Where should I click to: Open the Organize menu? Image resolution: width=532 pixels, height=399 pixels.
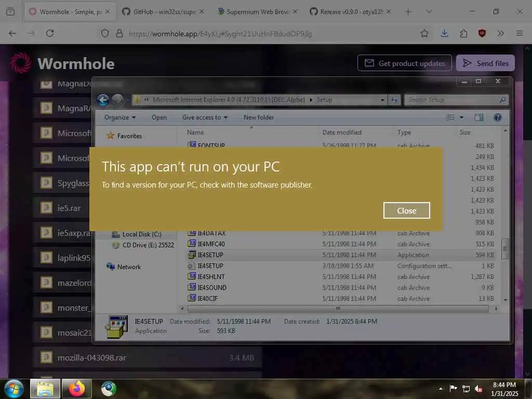120,117
